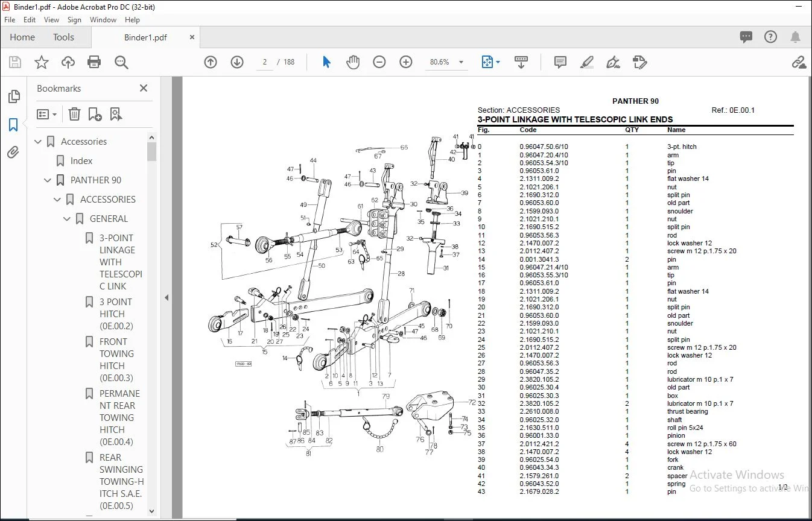Open FRONT TOWING HITCH (0E.00.3) bookmark

[116, 360]
